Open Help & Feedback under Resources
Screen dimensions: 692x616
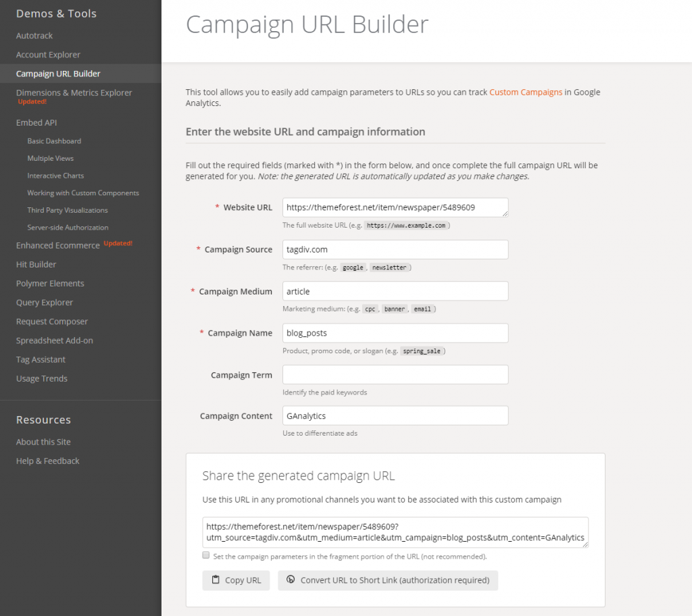[47, 461]
